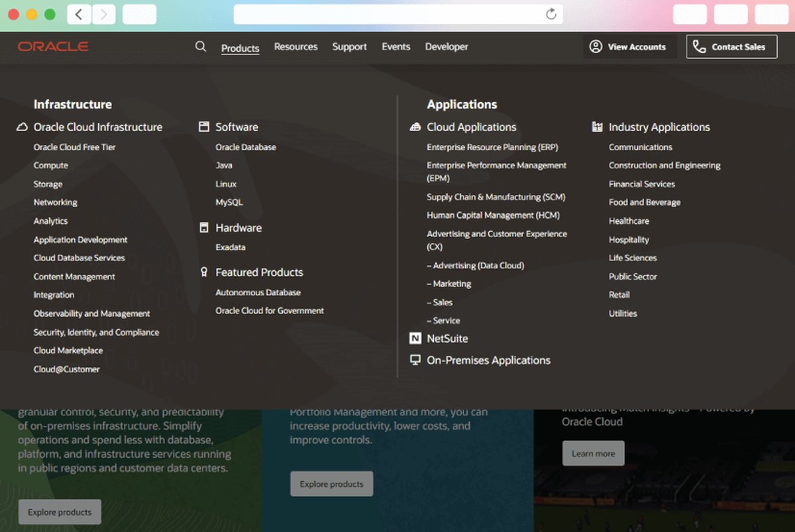Click the search magnifier icon

tap(201, 46)
